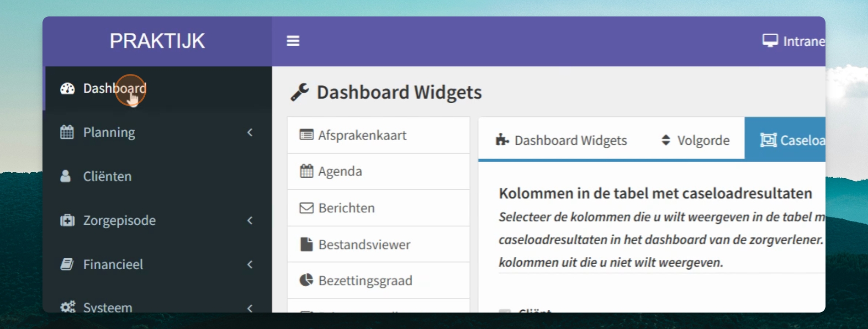Click the Cliënten person icon
Image resolution: width=868 pixels, height=329 pixels.
pyautogui.click(x=65, y=176)
